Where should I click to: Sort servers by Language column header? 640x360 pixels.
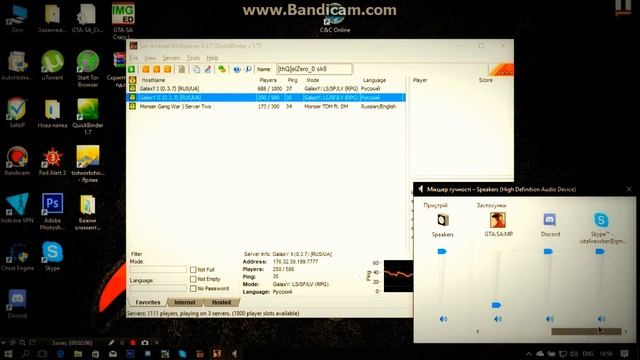(374, 80)
